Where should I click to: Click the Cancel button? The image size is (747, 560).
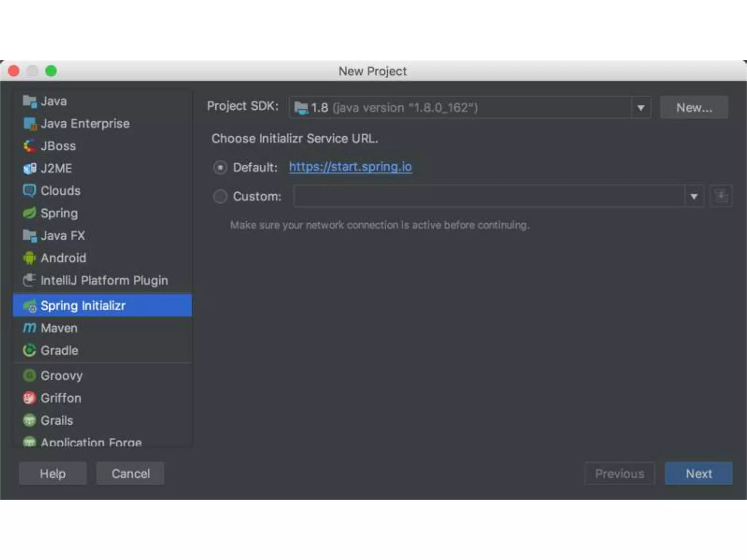click(x=130, y=474)
